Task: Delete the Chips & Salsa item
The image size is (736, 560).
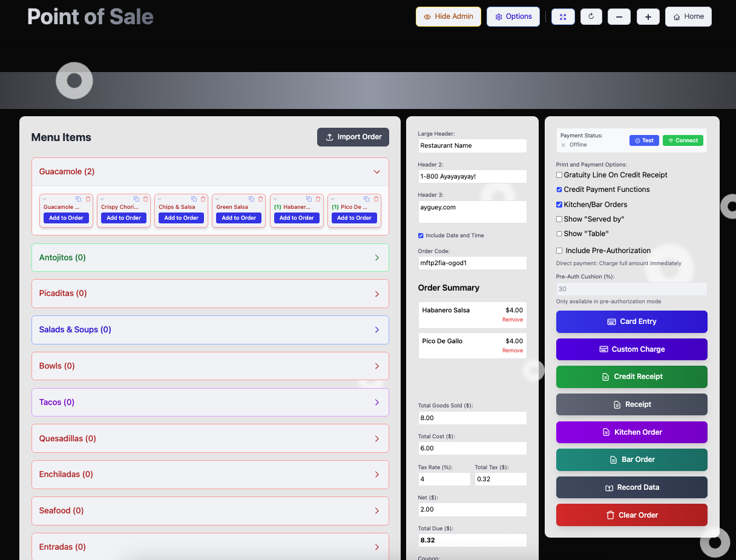Action: coord(203,199)
